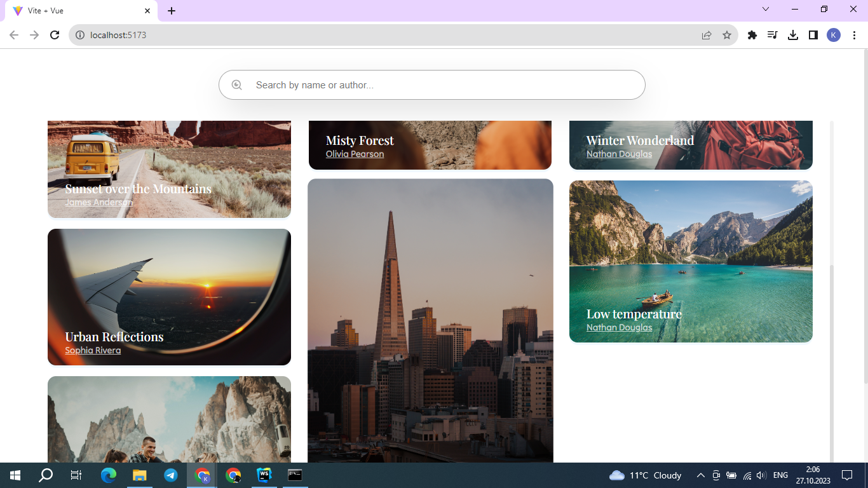Bookmark the page using the star icon

(727, 35)
